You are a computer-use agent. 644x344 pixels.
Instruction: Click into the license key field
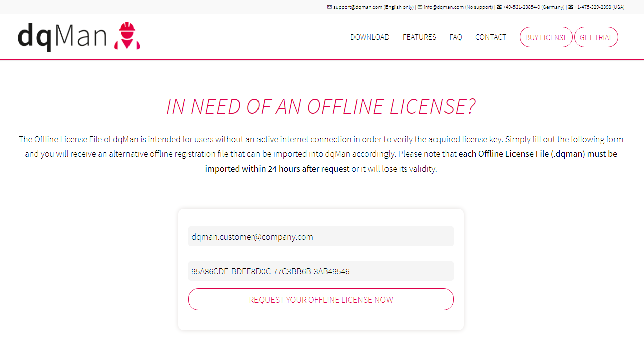(321, 271)
